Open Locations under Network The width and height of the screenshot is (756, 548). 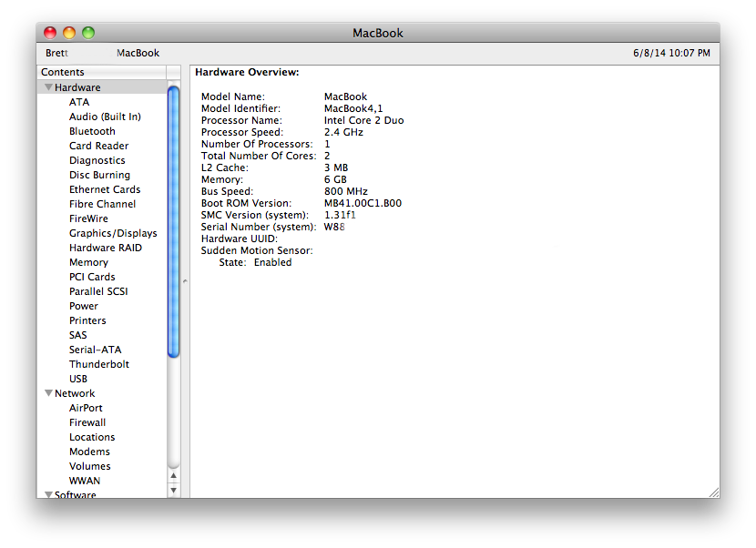point(92,437)
